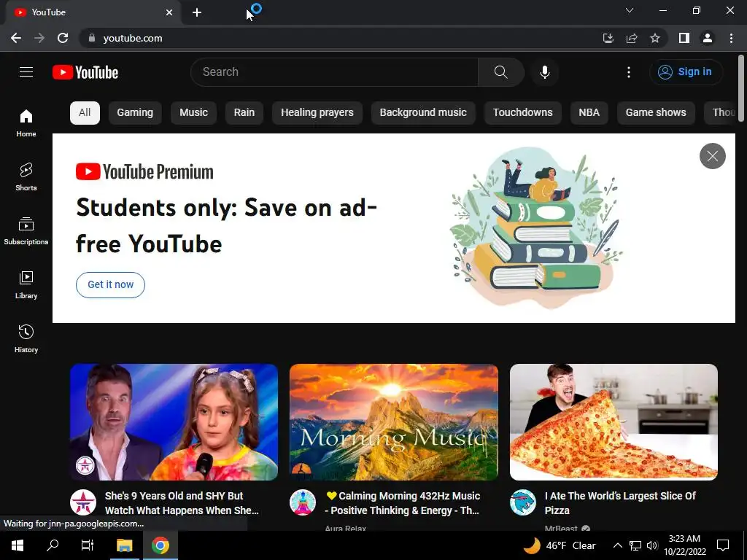The image size is (747, 560).
Task: Open the Windows Start menu
Action: [18, 545]
